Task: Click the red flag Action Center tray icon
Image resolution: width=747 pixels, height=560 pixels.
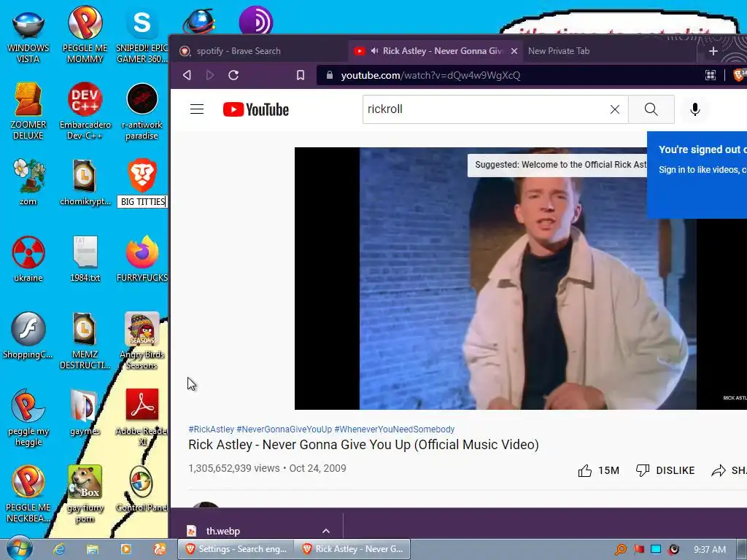Action: [x=639, y=550]
